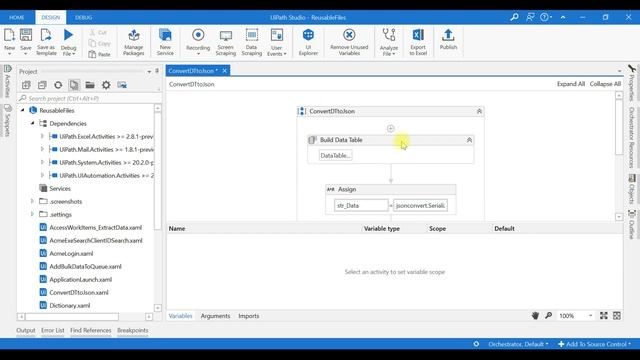The image size is (640, 360).
Task: Collapse the ribbon caret icon
Action: tap(563, 17)
